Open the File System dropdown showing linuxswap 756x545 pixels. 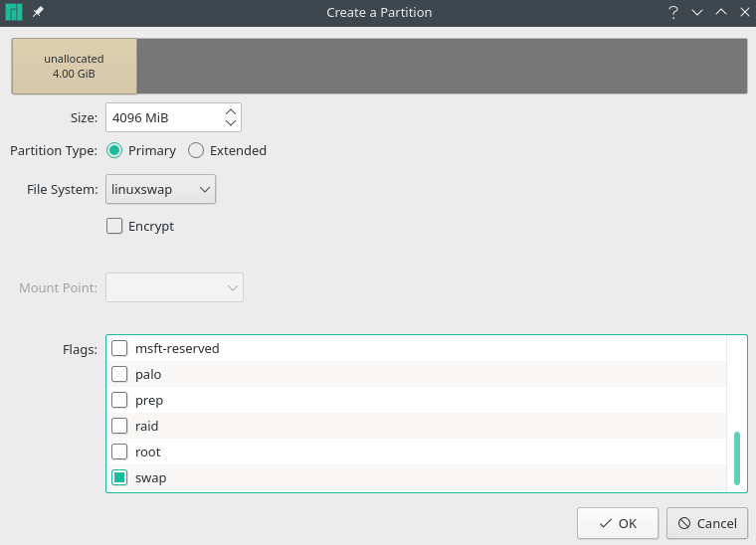coord(160,189)
